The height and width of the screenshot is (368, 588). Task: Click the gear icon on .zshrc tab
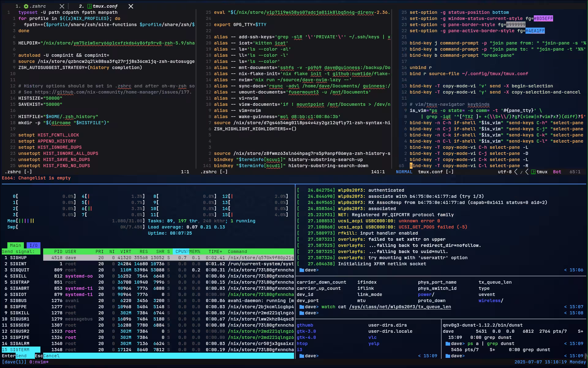pos(26,6)
